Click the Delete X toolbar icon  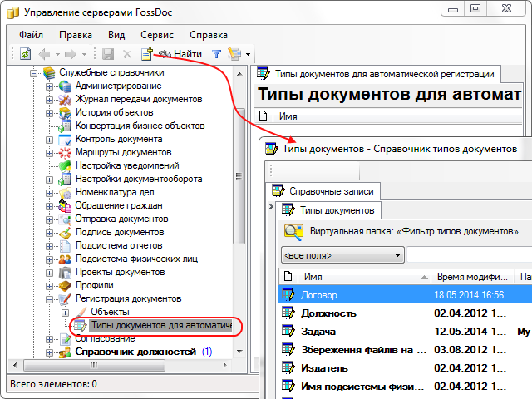click(x=127, y=54)
